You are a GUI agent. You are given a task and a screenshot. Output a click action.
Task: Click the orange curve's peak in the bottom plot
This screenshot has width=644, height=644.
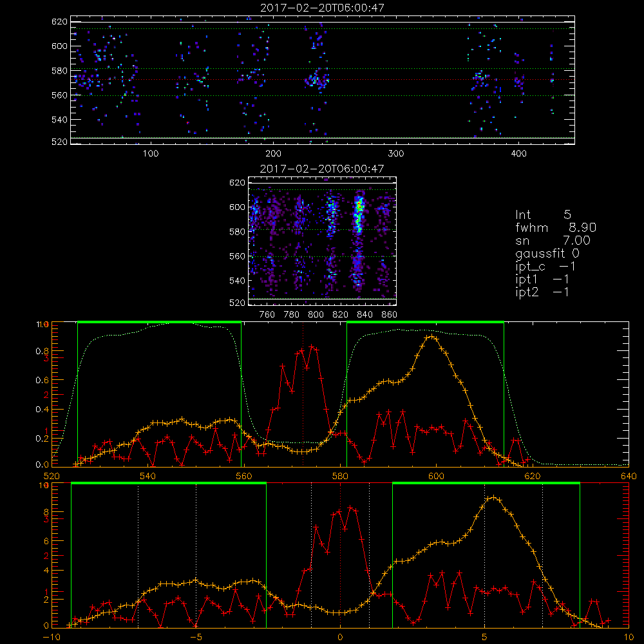[493, 498]
